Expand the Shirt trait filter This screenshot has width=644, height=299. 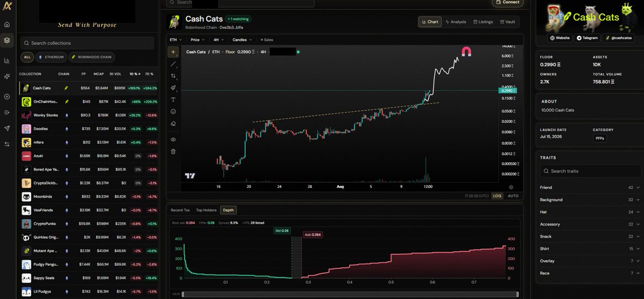pos(590,249)
